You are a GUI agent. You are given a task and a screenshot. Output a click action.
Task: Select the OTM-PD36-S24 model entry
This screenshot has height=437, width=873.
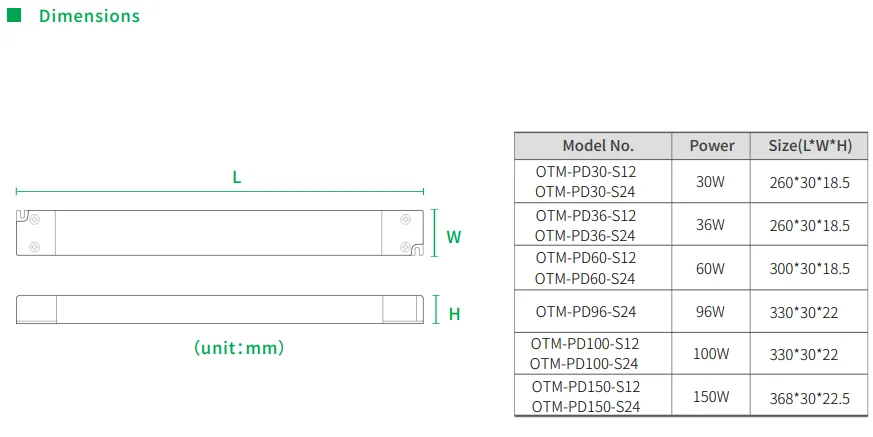point(585,236)
